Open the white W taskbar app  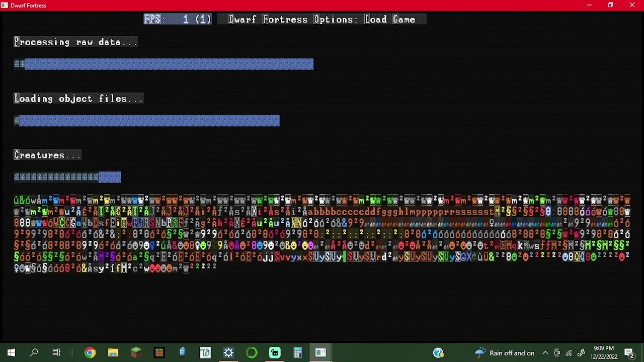pos(205,353)
